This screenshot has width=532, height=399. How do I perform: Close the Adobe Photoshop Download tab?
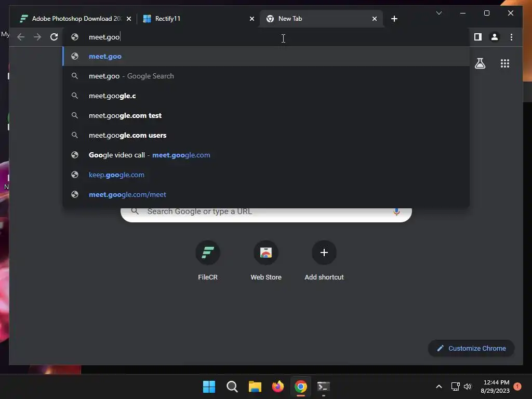pos(129,19)
